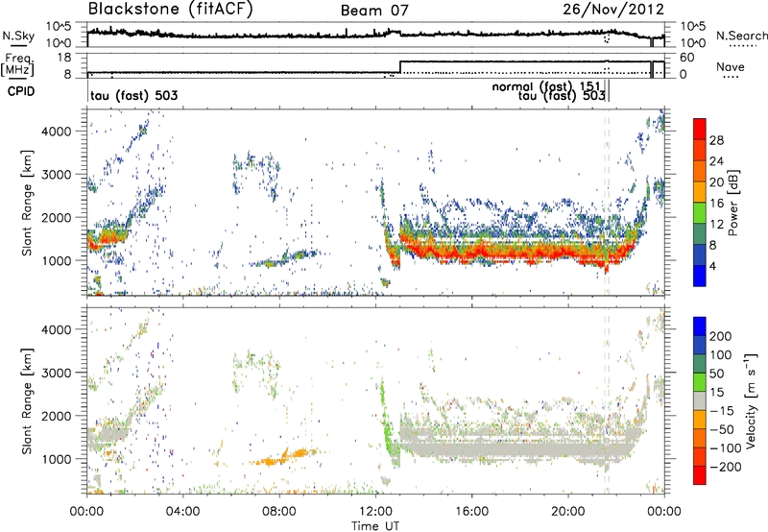This screenshot has height=532, width=768.
Task: Click the 18 tick on the frequency axis
Action: tap(64, 58)
